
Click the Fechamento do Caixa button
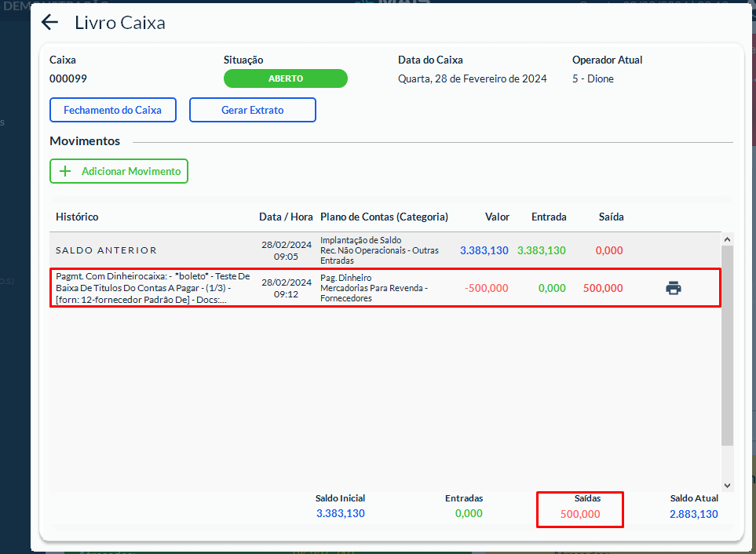tap(112, 110)
